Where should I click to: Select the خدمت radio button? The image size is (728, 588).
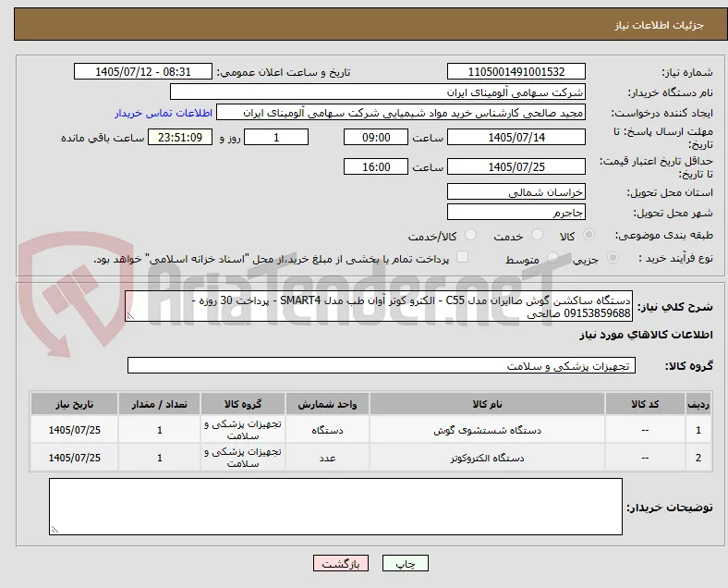(x=537, y=235)
